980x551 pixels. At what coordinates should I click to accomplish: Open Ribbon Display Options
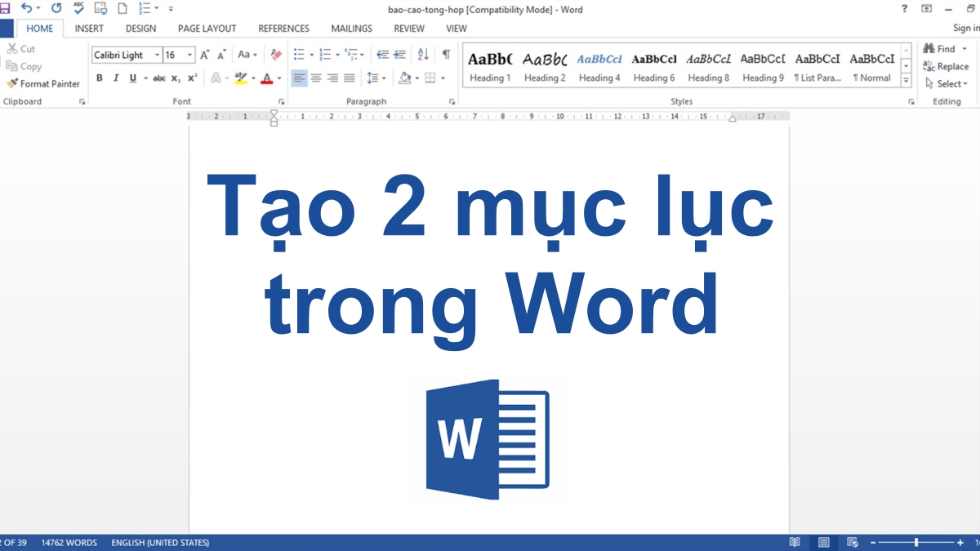927,8
